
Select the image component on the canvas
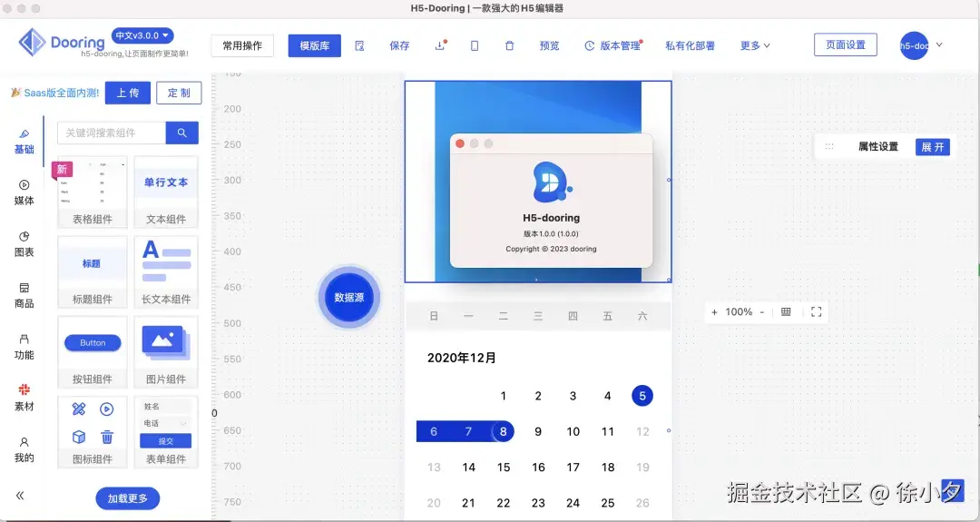(538, 182)
